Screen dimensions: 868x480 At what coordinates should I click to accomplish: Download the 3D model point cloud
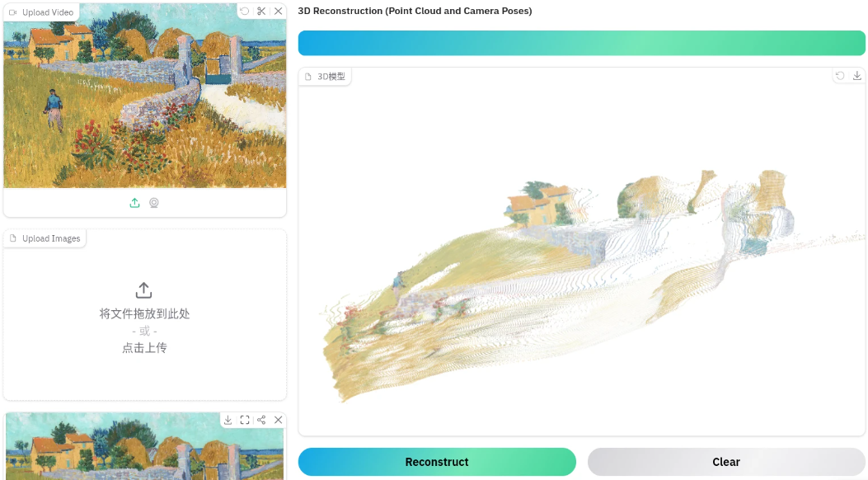tap(857, 76)
